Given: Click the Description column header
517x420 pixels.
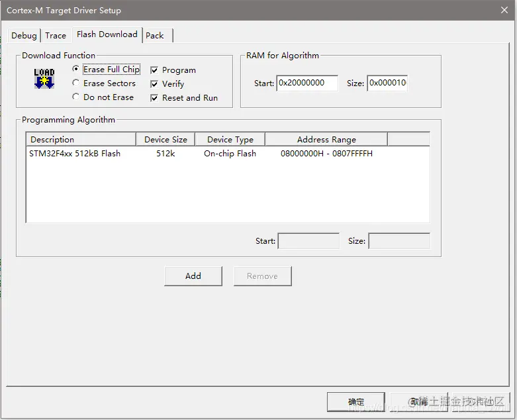Looking at the screenshot, I should pos(81,139).
